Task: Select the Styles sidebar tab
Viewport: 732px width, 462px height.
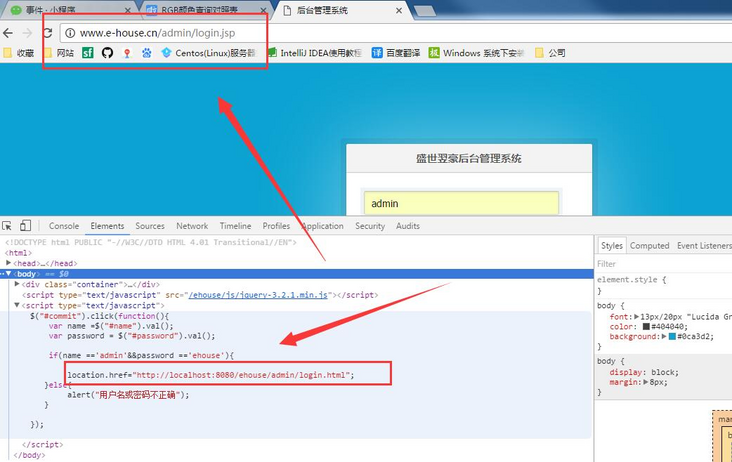Action: [x=612, y=245]
